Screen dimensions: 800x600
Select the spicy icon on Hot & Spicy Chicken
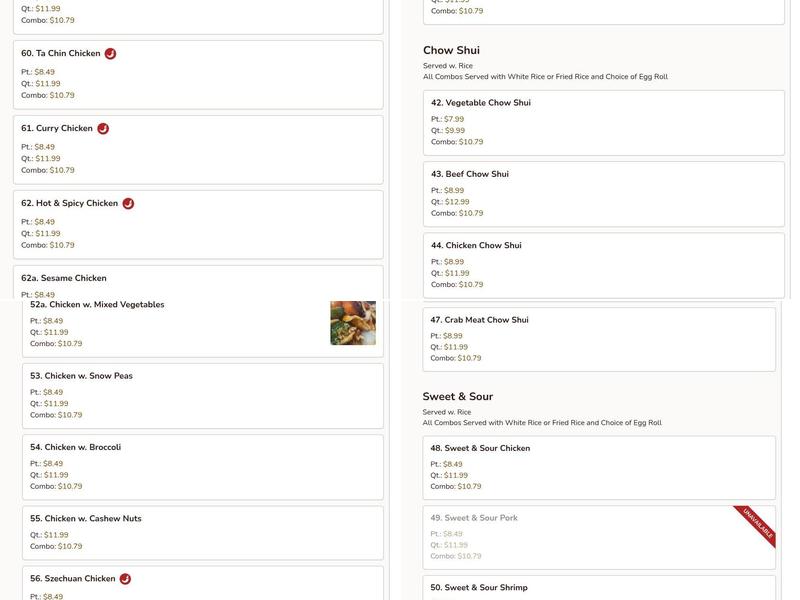click(x=126, y=202)
